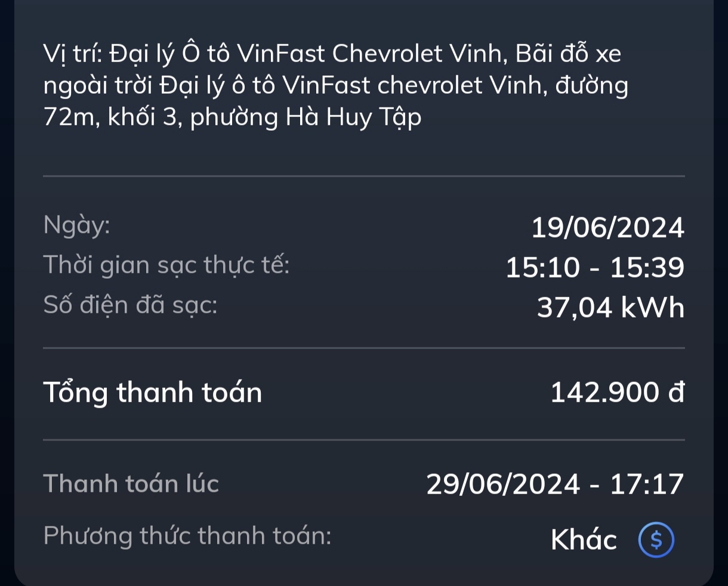Tap the "Số điện đã sạc:" label
The image size is (728, 586).
(131, 305)
